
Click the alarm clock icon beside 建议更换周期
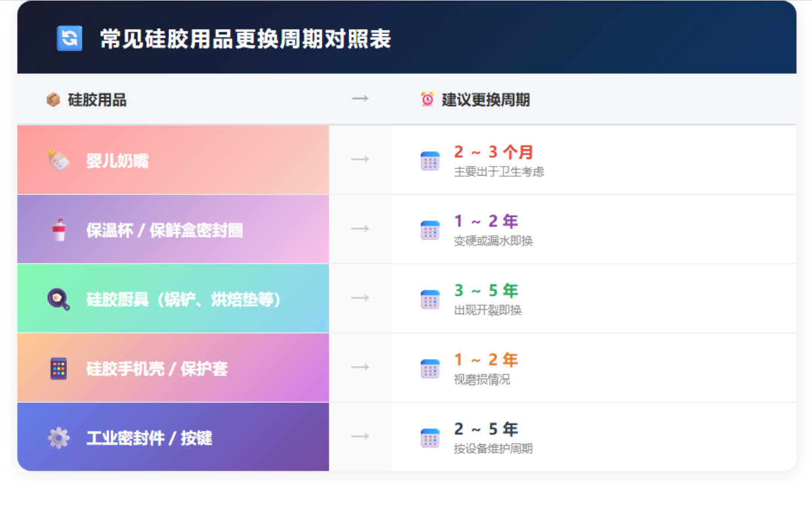(x=427, y=99)
